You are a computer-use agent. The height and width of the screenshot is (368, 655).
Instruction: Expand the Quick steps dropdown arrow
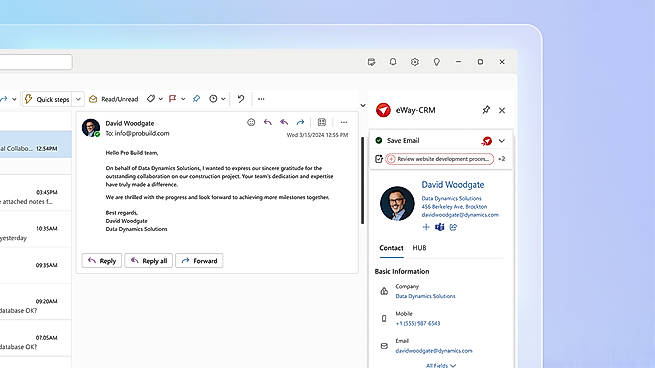click(78, 99)
